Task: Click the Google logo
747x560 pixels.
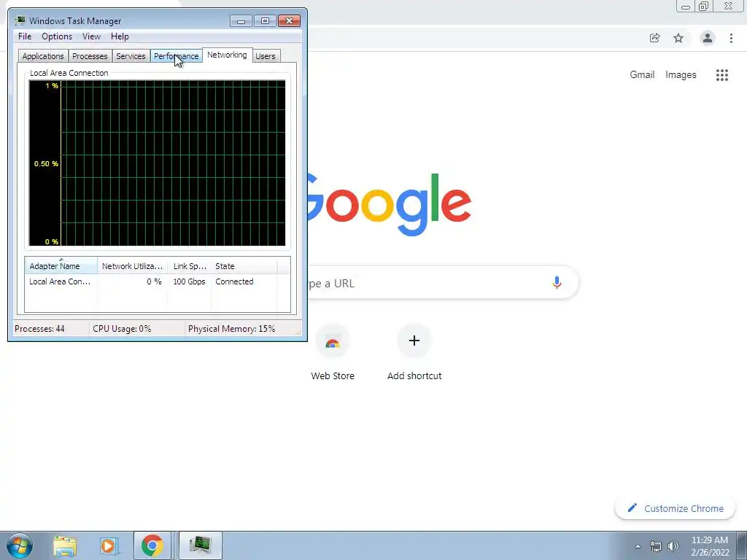Action: (390, 205)
